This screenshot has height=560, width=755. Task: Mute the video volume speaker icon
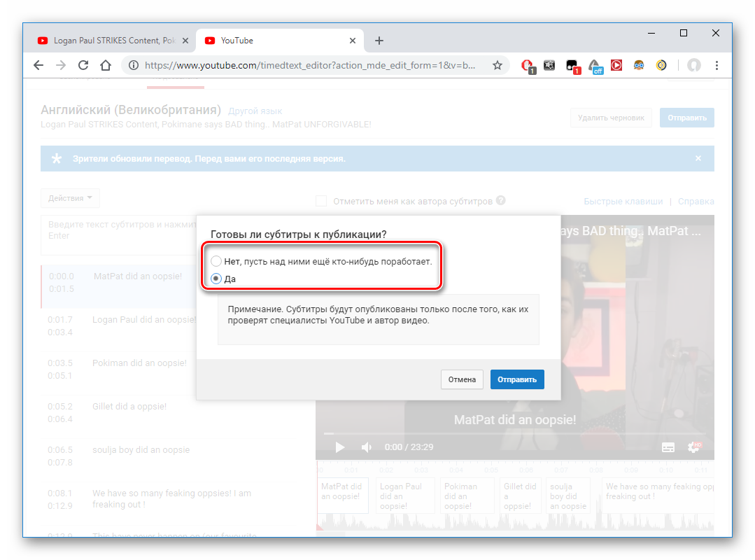366,447
